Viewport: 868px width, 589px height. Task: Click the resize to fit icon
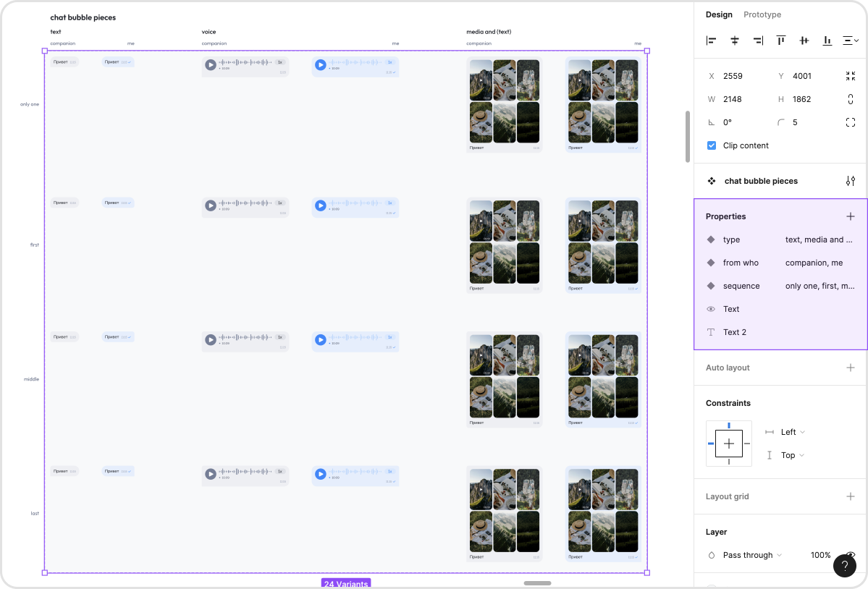pos(851,76)
